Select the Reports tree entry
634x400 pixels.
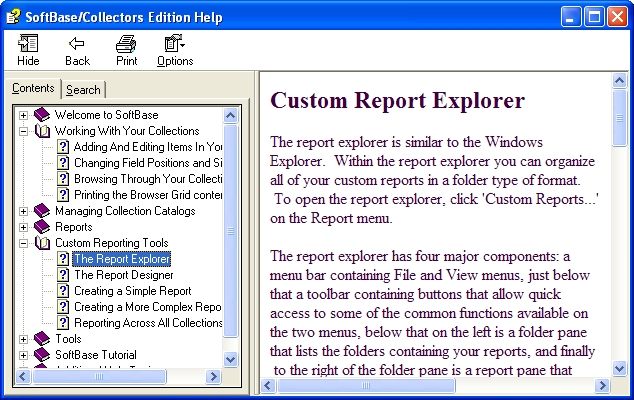tap(74, 227)
